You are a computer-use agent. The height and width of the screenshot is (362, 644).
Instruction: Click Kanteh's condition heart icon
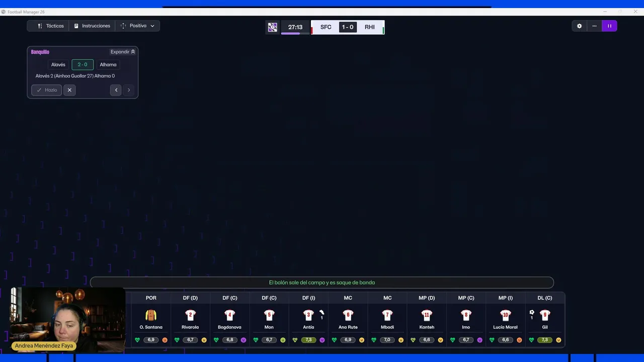point(413,340)
